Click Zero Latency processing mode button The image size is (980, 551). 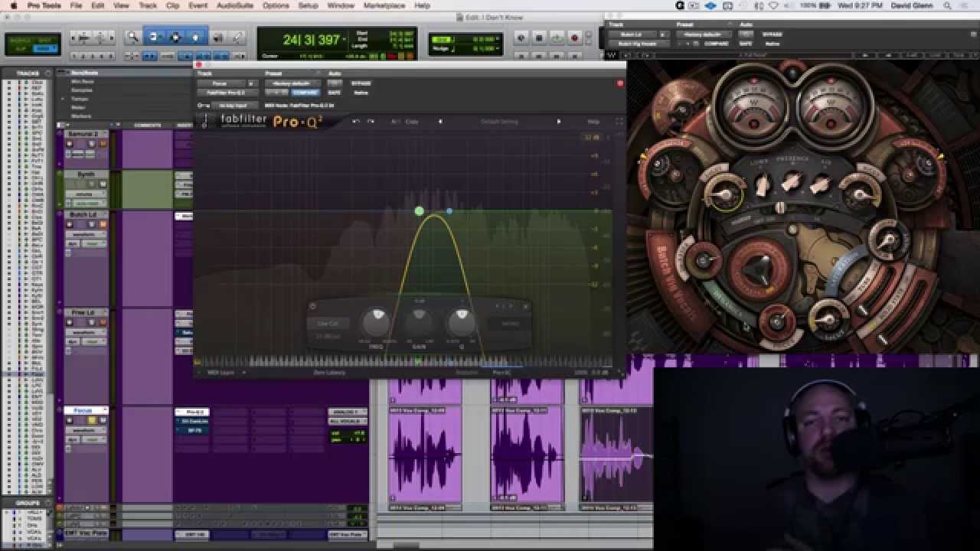tap(329, 373)
